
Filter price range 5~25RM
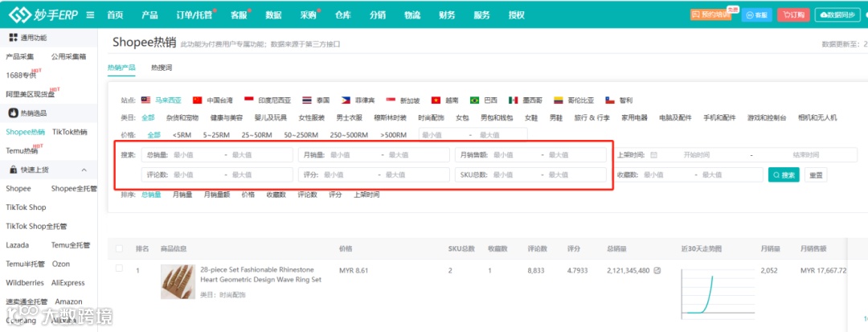(x=215, y=134)
